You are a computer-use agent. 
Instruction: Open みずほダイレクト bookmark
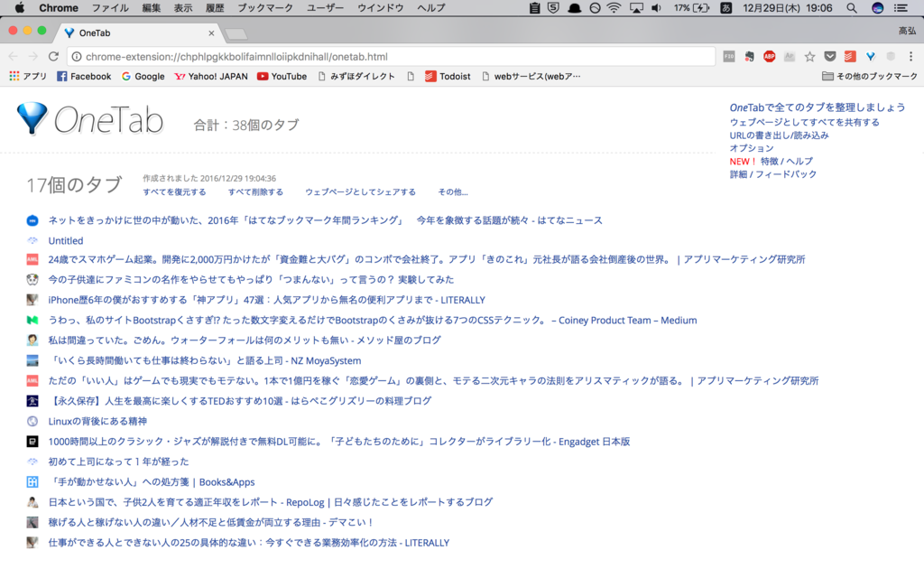[x=356, y=76]
